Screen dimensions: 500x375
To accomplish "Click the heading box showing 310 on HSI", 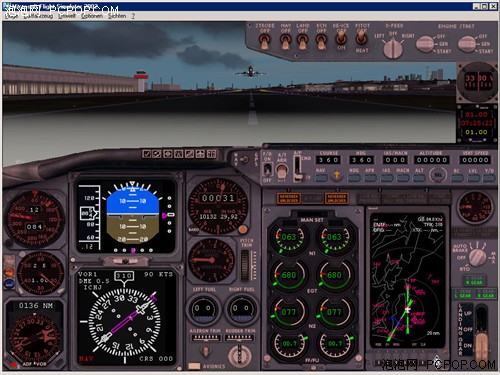I will point(124,276).
